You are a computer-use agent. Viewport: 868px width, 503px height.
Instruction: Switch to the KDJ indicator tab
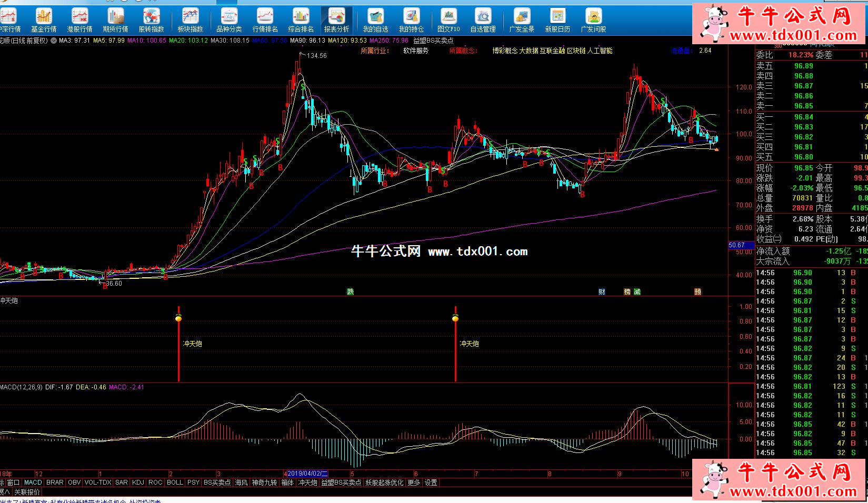coord(138,482)
